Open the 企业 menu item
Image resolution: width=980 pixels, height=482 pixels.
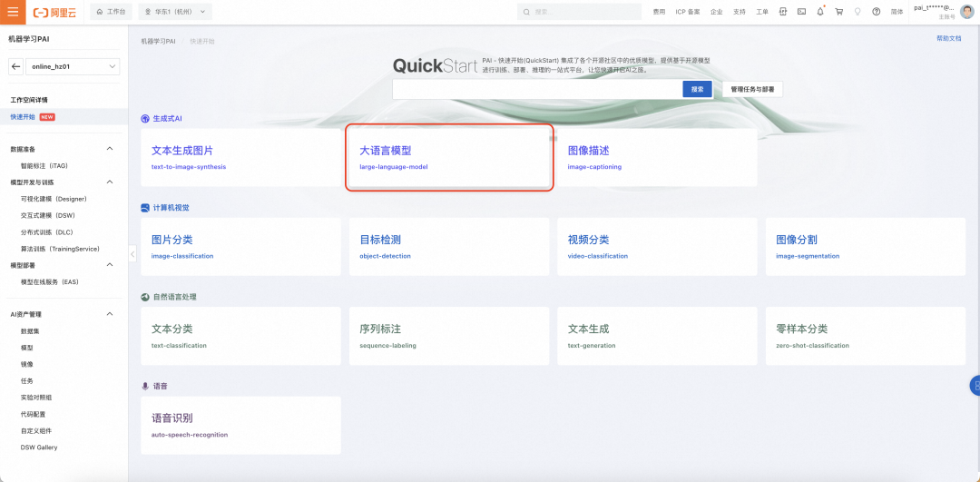pos(716,12)
